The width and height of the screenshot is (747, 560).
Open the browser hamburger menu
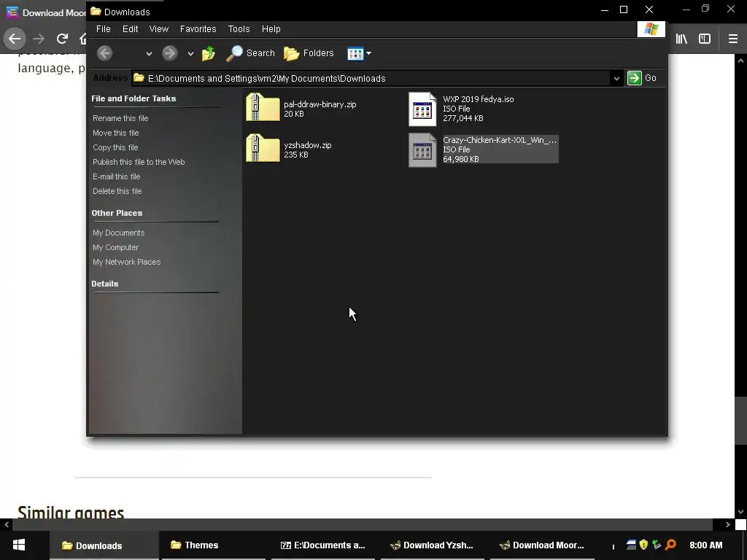coord(733,39)
